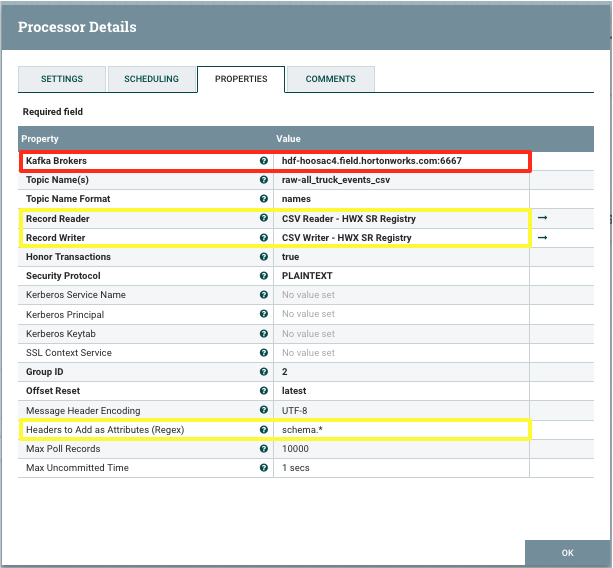613x568 pixels.
Task: Select Record Writer value CSV Writer
Action: [347, 238]
